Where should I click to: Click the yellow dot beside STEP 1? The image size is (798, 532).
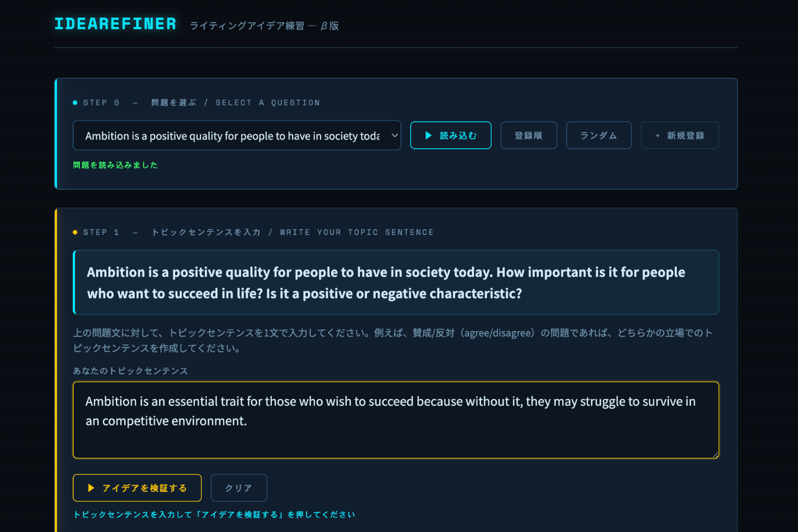click(74, 232)
